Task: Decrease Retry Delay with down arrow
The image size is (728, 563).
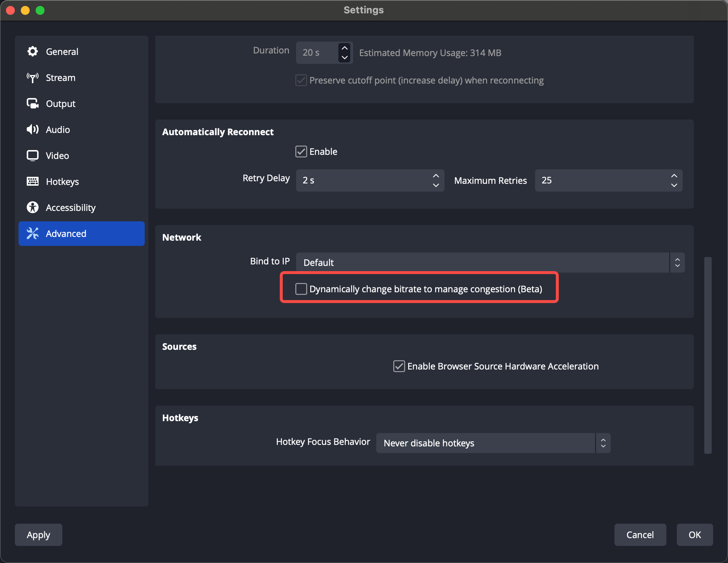Action: tap(436, 185)
